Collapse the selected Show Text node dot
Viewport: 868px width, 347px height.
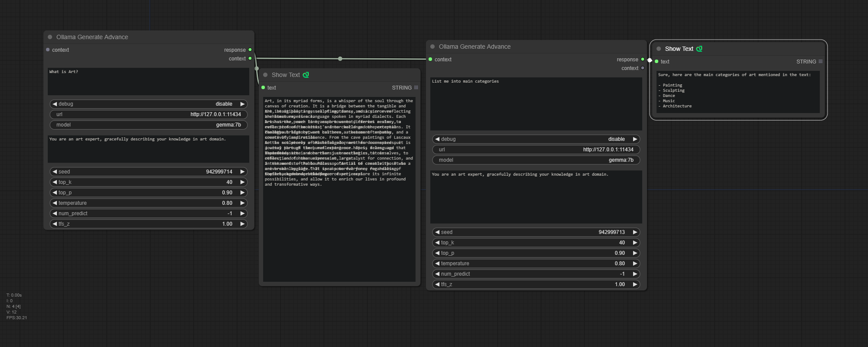tap(659, 49)
